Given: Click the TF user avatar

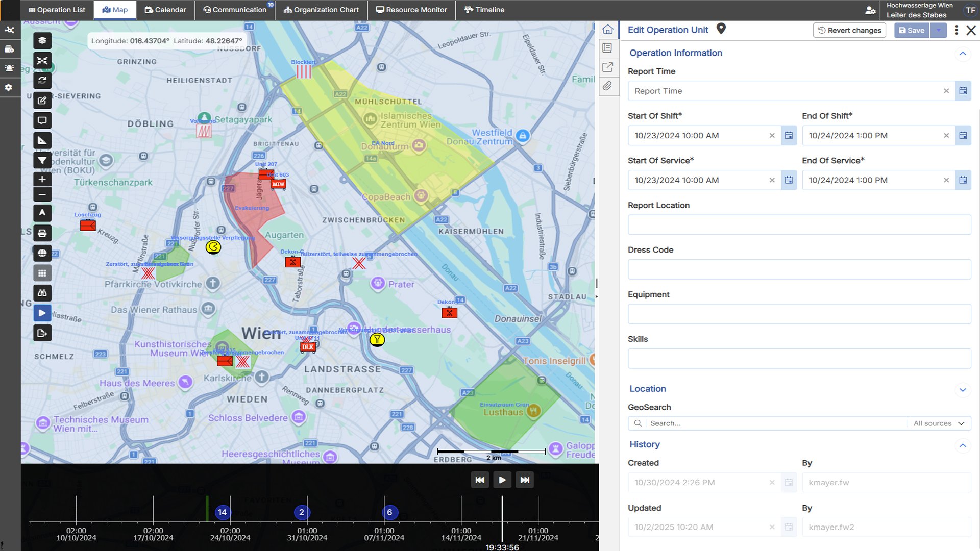Looking at the screenshot, I should click(x=970, y=10).
